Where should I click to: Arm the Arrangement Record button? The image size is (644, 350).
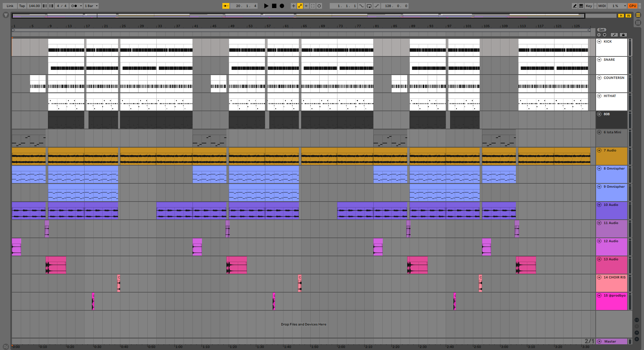282,6
